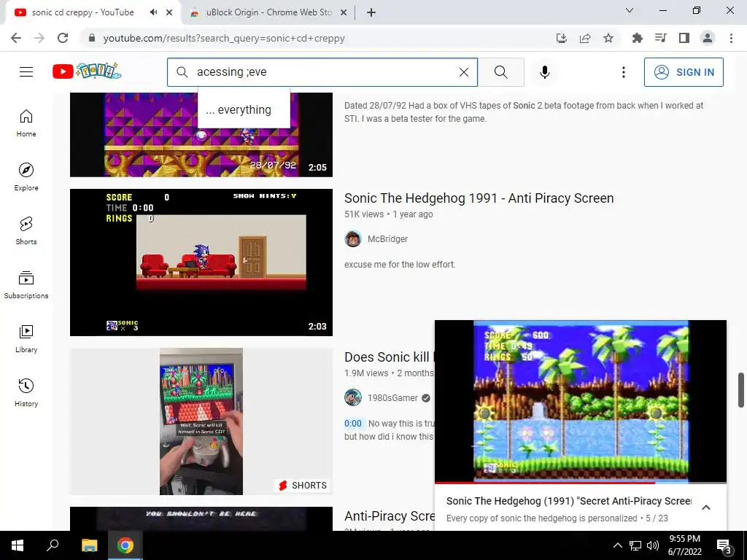Open the Sonic 2 beta footage video thumbnail
The width and height of the screenshot is (747, 560).
coord(201,135)
